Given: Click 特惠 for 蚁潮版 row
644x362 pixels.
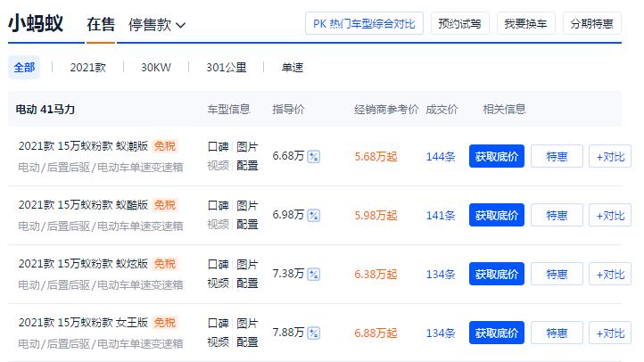Looking at the screenshot, I should point(557,156).
